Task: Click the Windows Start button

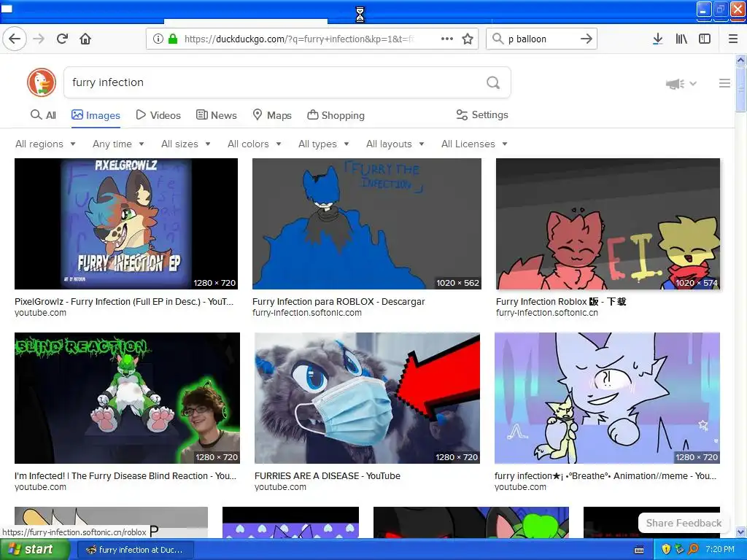Action: tap(34, 549)
